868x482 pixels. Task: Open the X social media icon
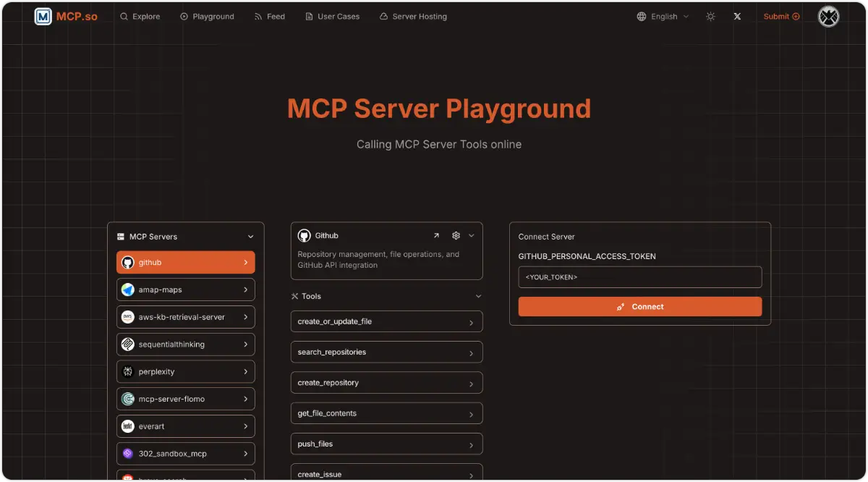[x=737, y=16]
